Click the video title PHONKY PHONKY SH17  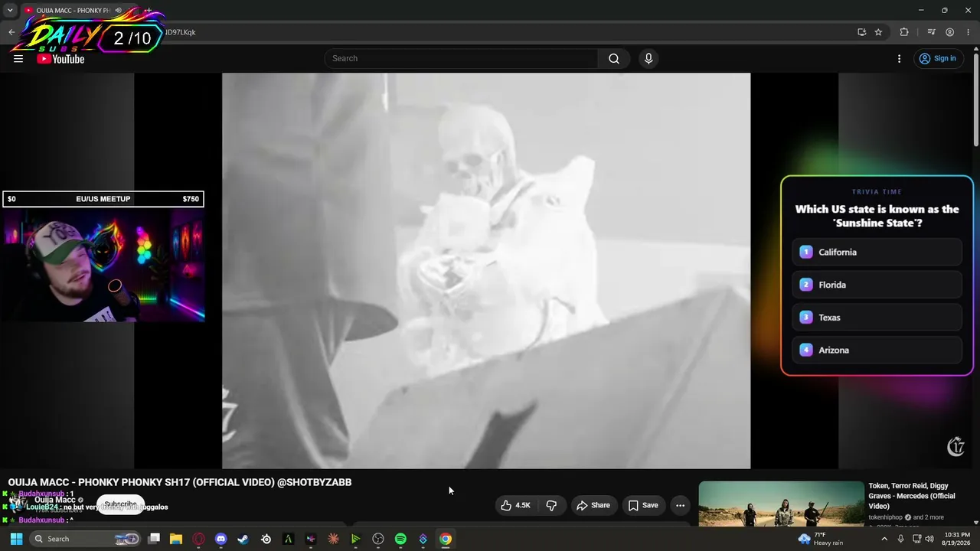pyautogui.click(x=180, y=482)
